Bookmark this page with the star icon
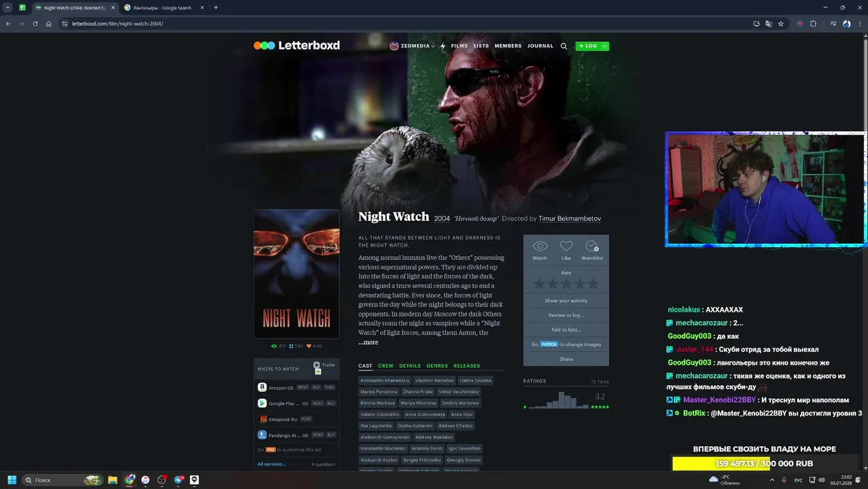The height and width of the screenshot is (489, 868). (x=781, y=24)
